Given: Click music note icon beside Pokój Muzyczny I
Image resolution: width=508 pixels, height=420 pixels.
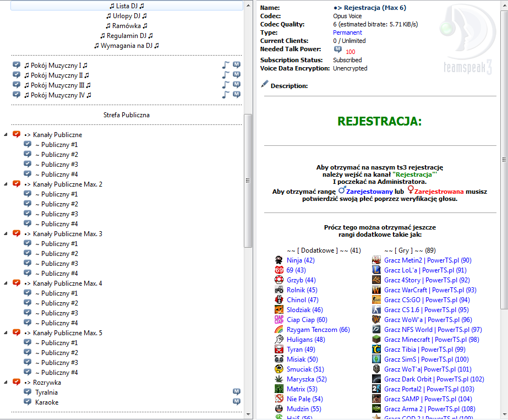Looking at the screenshot, I should point(226,65).
